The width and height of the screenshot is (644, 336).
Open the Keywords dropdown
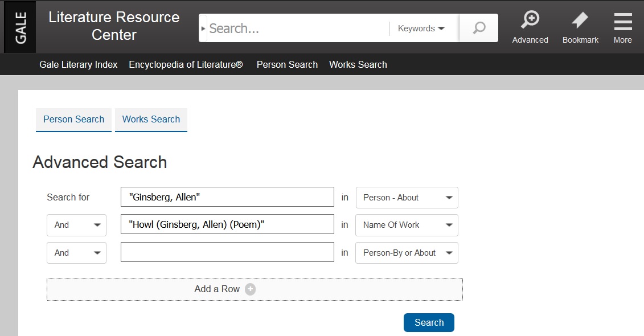(x=421, y=28)
